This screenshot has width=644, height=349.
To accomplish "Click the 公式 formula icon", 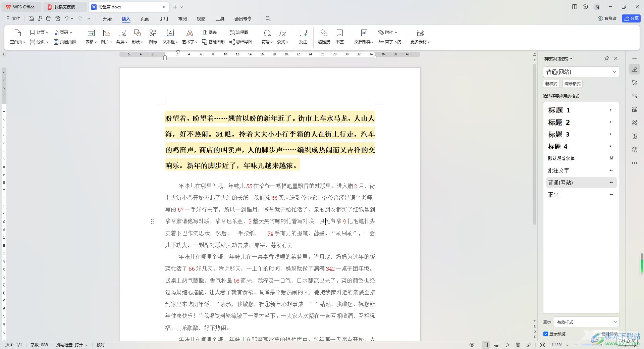I will click(x=282, y=33).
